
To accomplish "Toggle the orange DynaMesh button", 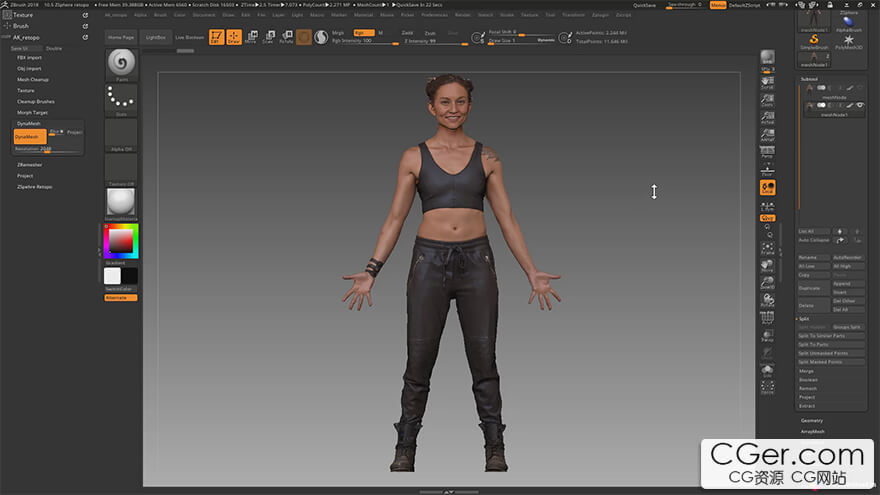I will tap(30, 136).
